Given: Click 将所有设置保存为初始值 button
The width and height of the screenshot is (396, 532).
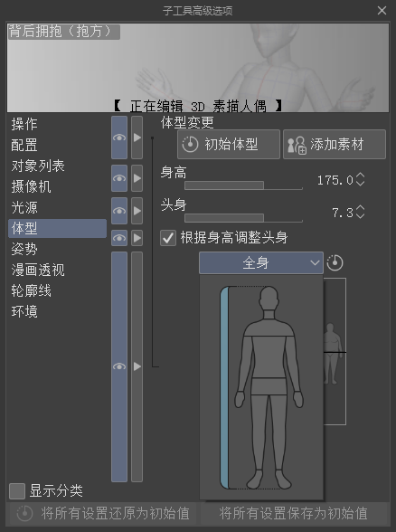Looking at the screenshot, I should pos(294,513).
